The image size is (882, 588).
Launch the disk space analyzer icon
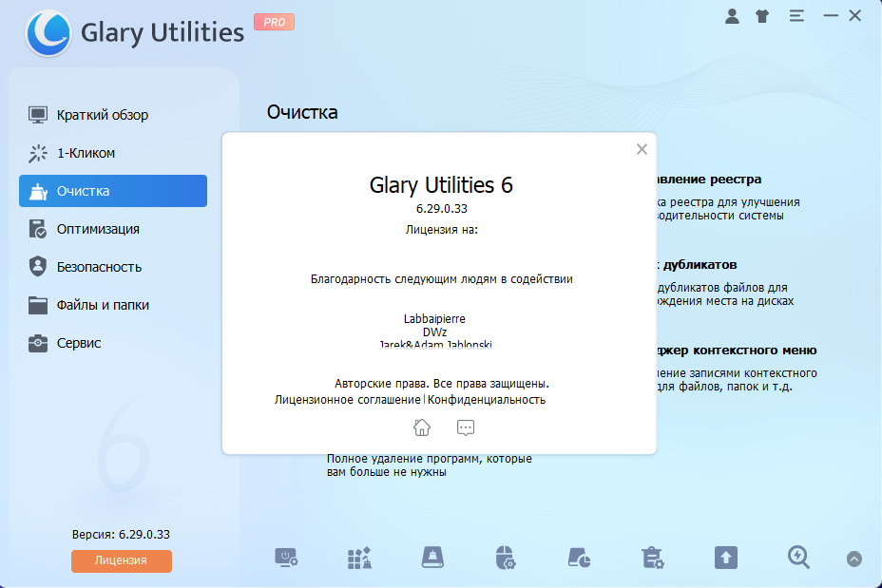579,559
